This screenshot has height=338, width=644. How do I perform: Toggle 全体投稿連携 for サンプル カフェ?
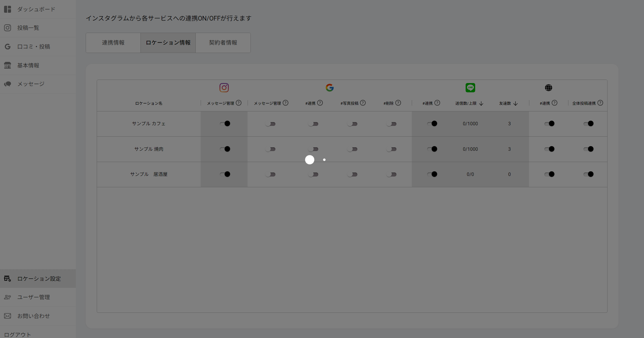point(588,124)
